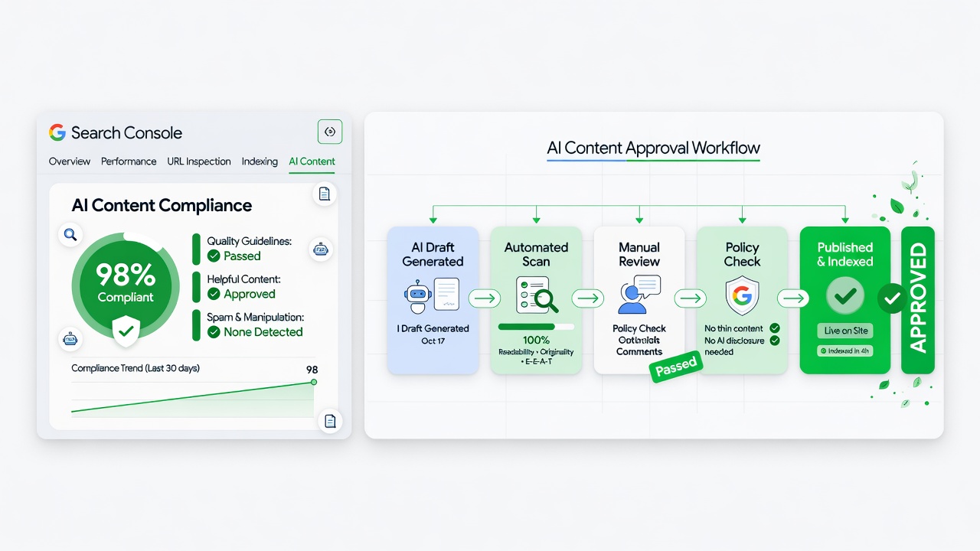The width and height of the screenshot is (980, 551).
Task: Switch to the Performance tab
Action: tap(129, 161)
